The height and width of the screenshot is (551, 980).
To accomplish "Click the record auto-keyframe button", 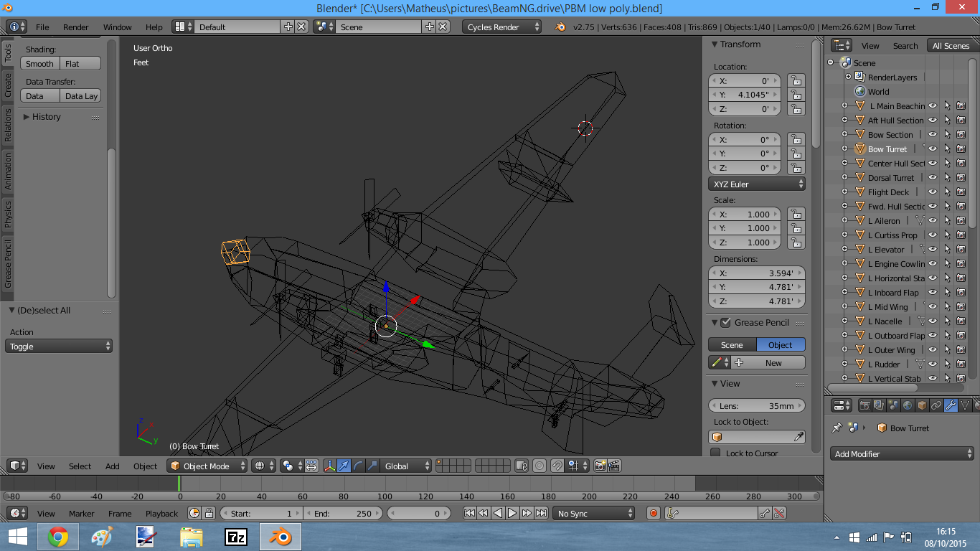I will click(653, 513).
